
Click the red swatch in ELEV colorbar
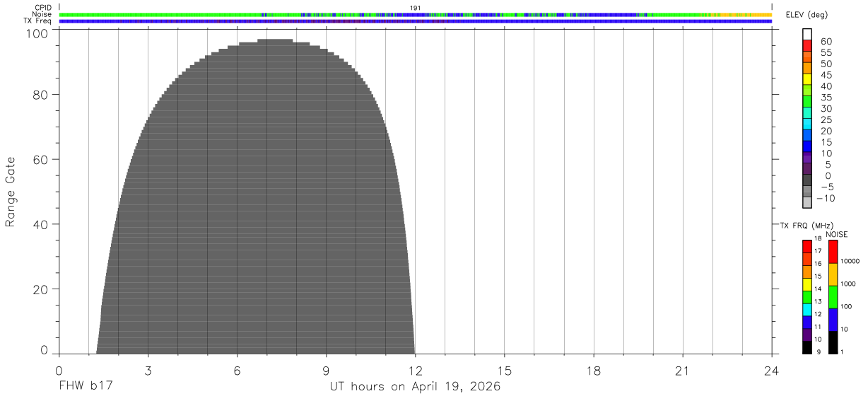pos(807,46)
